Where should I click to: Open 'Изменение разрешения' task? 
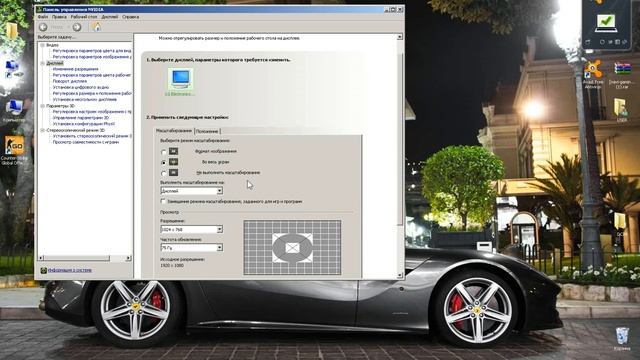76,69
